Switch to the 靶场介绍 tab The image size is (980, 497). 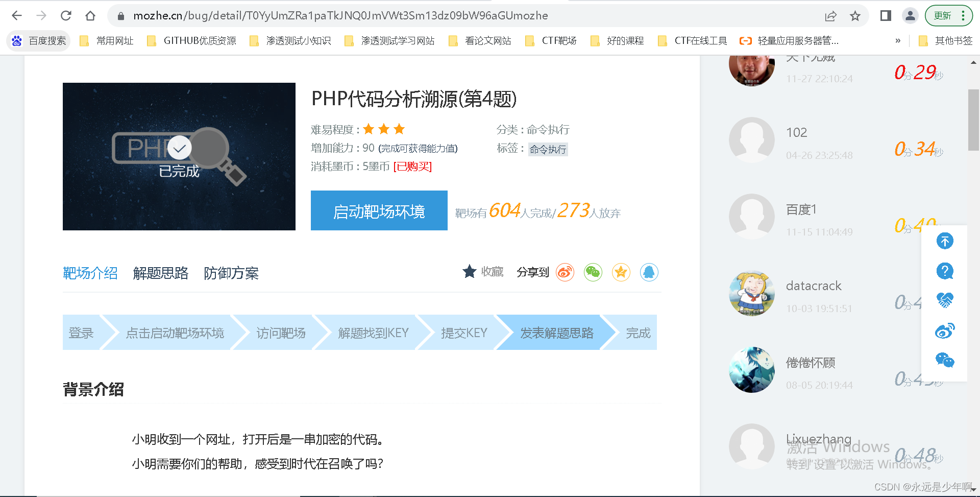click(x=90, y=273)
